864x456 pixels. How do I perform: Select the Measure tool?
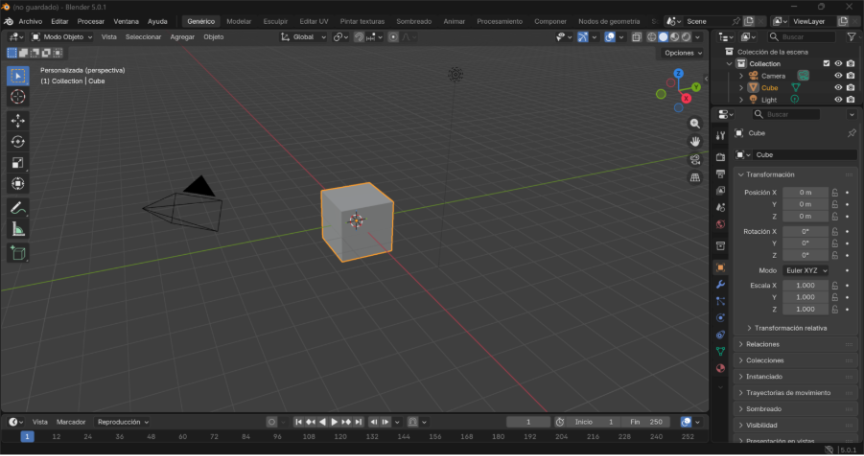click(x=18, y=230)
